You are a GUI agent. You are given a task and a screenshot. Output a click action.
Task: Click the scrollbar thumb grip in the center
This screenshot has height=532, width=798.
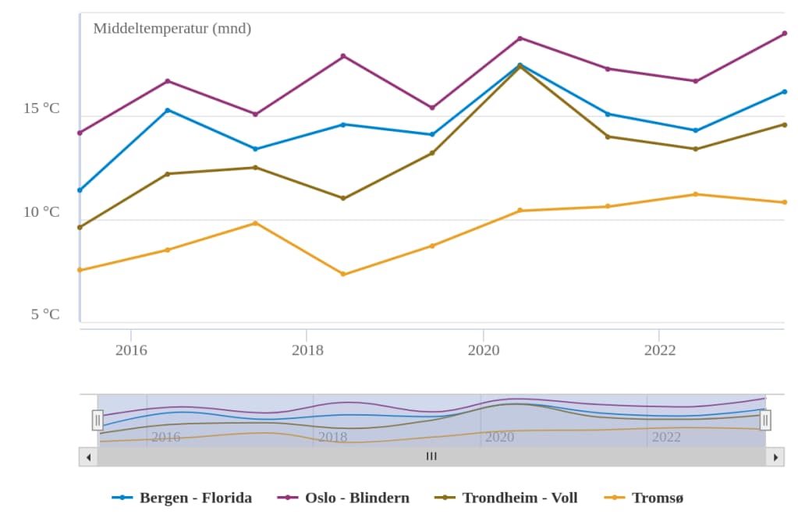431,457
